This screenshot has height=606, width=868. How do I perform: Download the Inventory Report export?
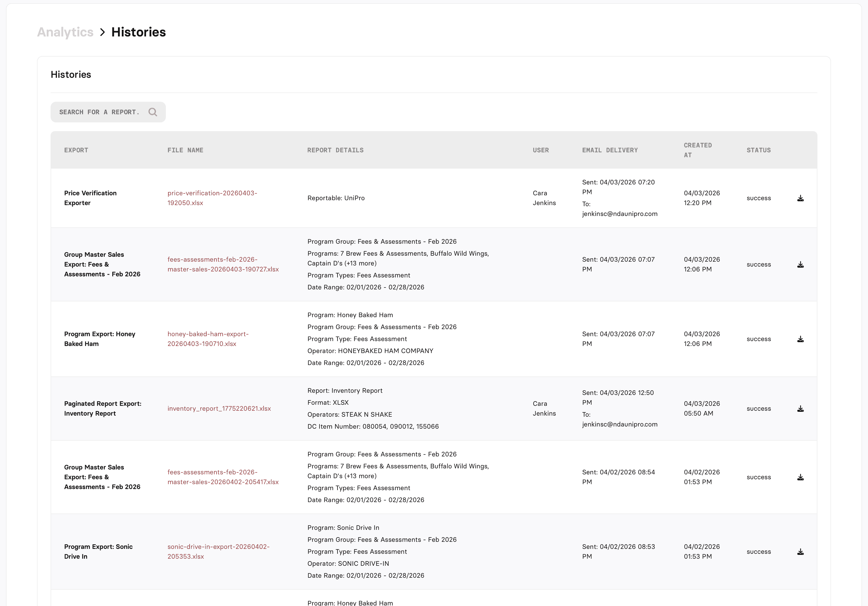(800, 409)
